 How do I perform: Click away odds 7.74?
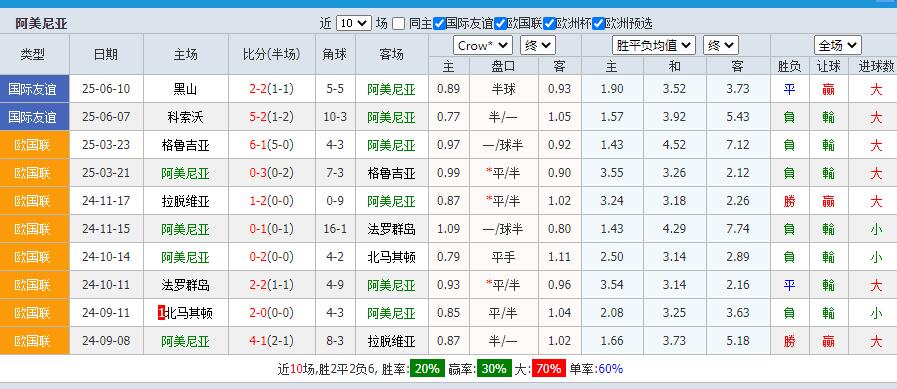click(x=737, y=229)
